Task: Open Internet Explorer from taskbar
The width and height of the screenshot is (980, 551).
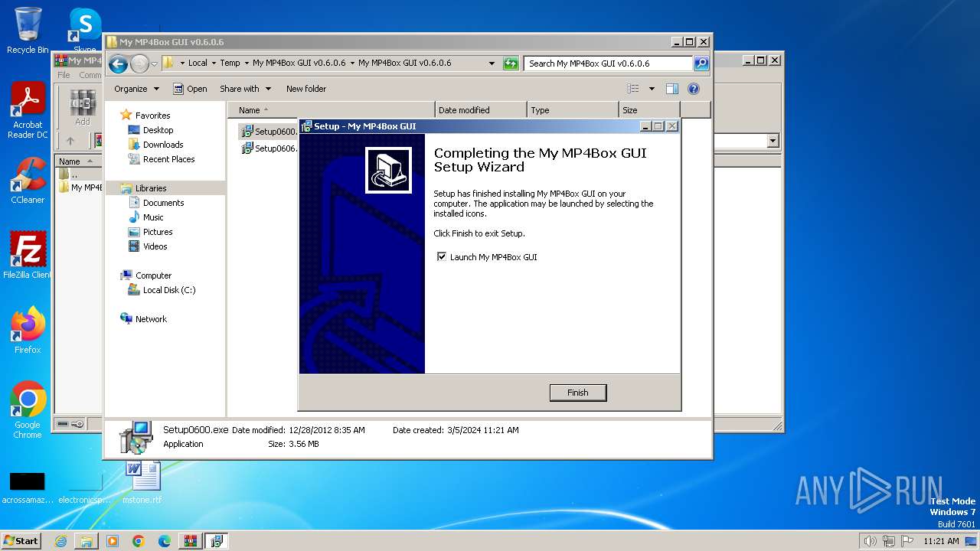Action: click(60, 541)
